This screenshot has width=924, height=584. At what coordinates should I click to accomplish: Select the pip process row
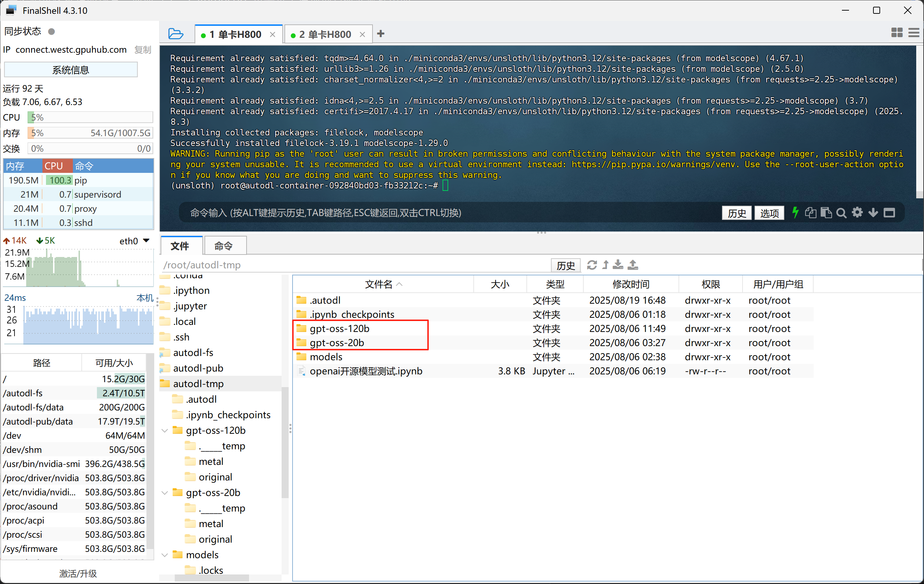pos(78,180)
